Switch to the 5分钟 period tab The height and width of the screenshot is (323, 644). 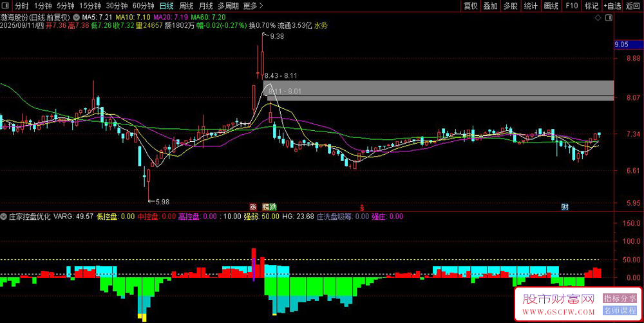pyautogui.click(x=65, y=6)
